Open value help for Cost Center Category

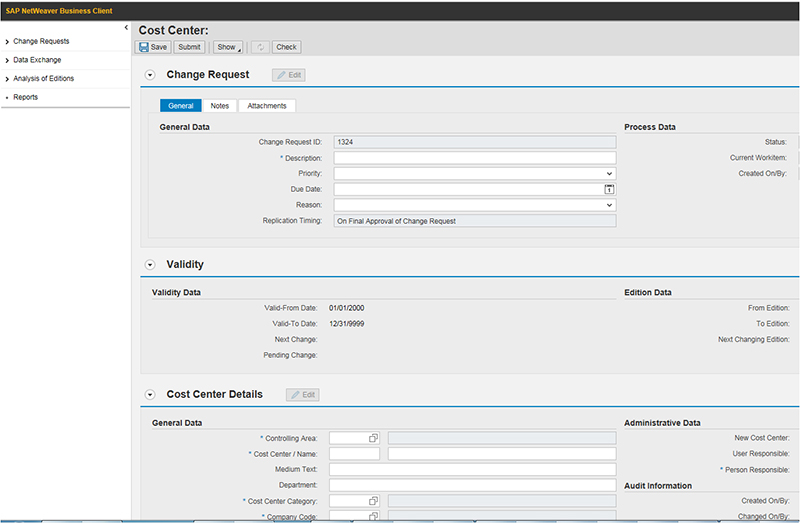tap(372, 501)
